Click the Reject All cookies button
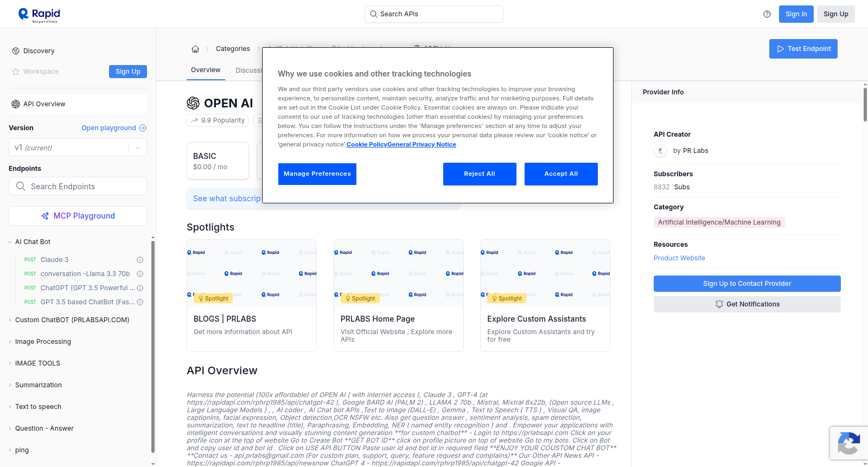This screenshot has width=868, height=467. coord(480,174)
